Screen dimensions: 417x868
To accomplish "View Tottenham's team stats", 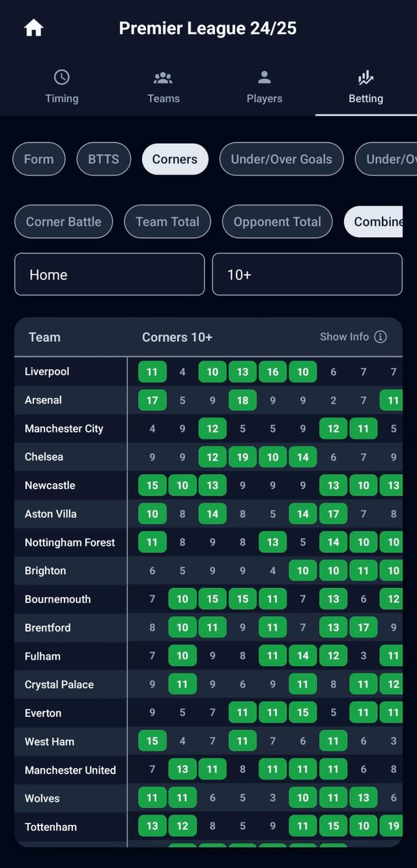I will (x=50, y=826).
